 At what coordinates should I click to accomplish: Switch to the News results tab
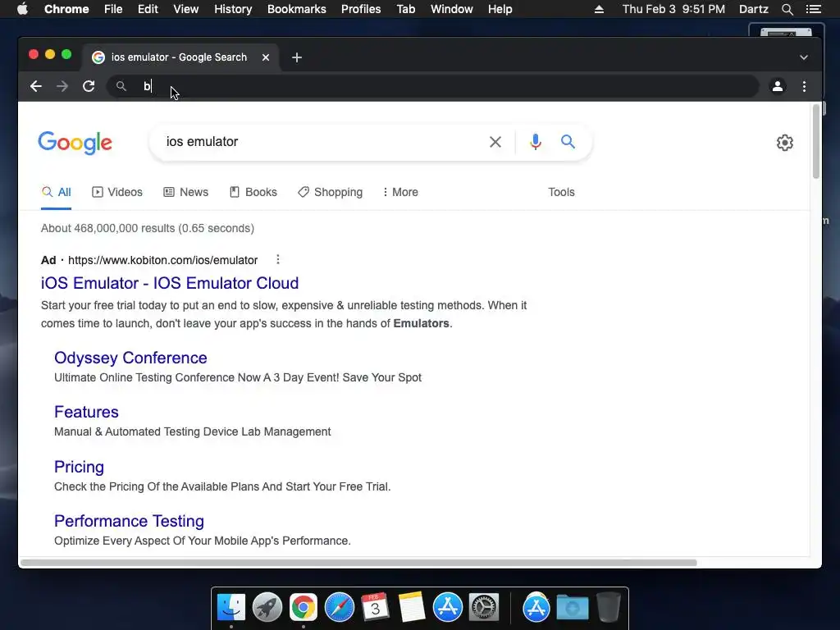[186, 192]
